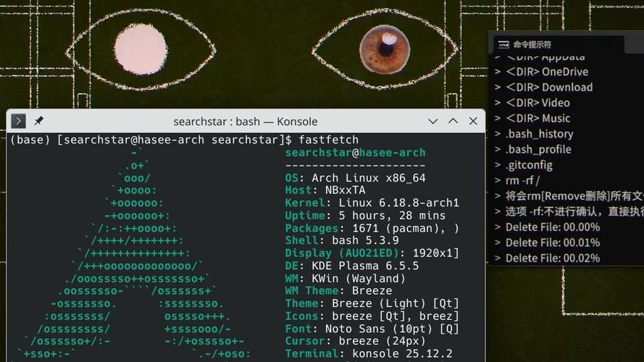Click the 'fastfetch' command in Konsole

pyautogui.click(x=329, y=140)
